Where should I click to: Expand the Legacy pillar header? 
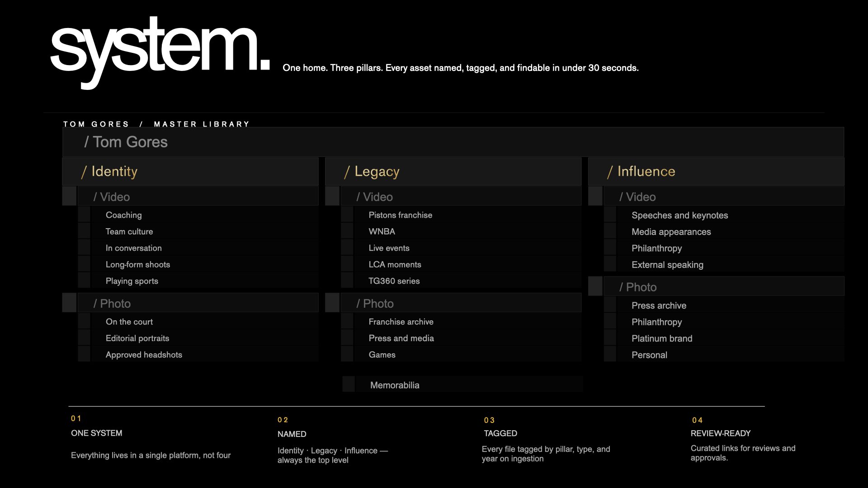pos(377,172)
